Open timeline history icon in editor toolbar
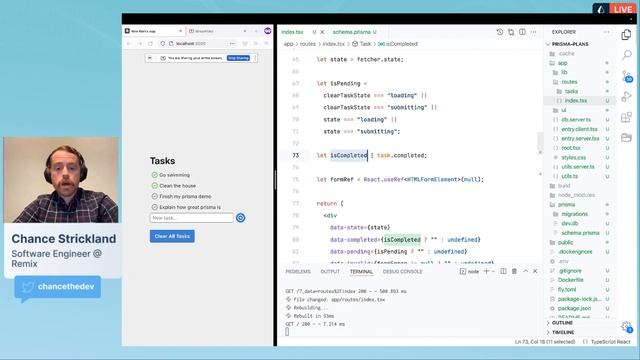 coord(500,32)
